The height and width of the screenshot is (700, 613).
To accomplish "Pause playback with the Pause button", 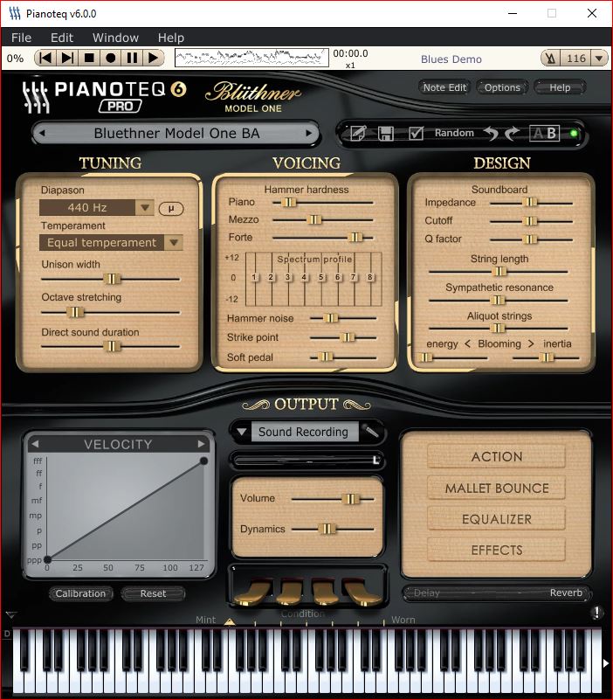I will click(132, 58).
